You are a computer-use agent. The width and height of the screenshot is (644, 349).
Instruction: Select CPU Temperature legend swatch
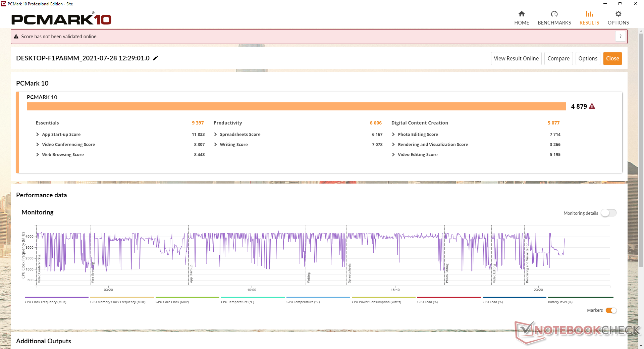click(x=253, y=298)
